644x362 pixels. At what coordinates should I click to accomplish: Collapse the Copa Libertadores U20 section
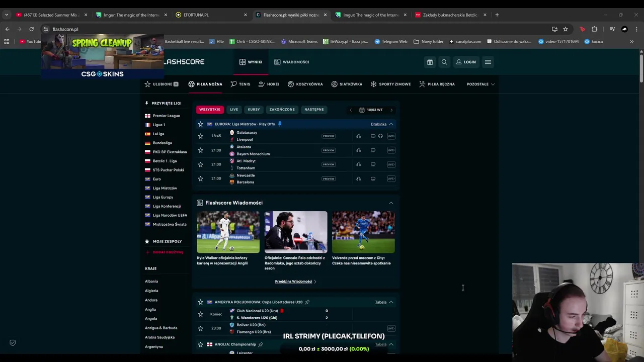tap(391, 302)
